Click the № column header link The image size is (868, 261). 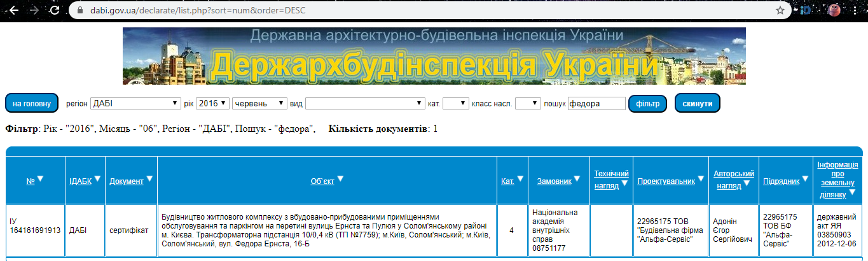tap(30, 181)
